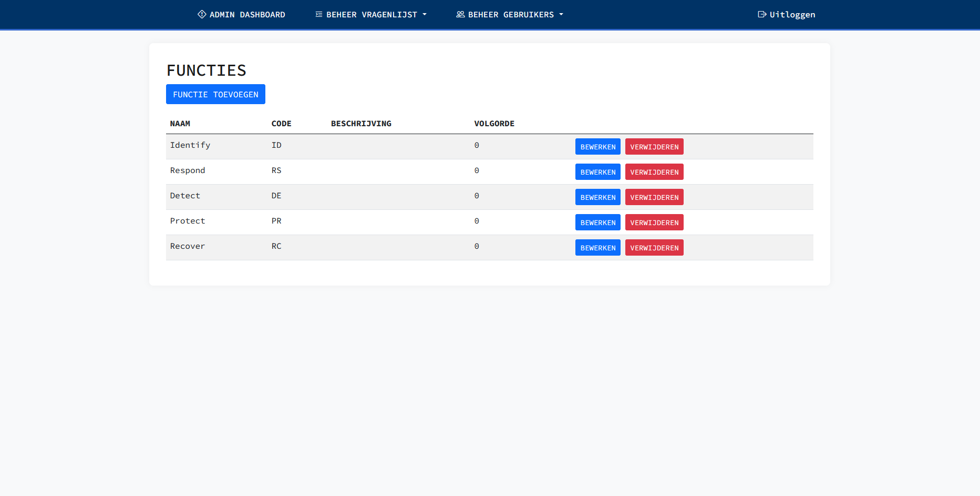Remove the Respond function via Verwijderen
Screen dimensions: 980x496
tap(654, 172)
